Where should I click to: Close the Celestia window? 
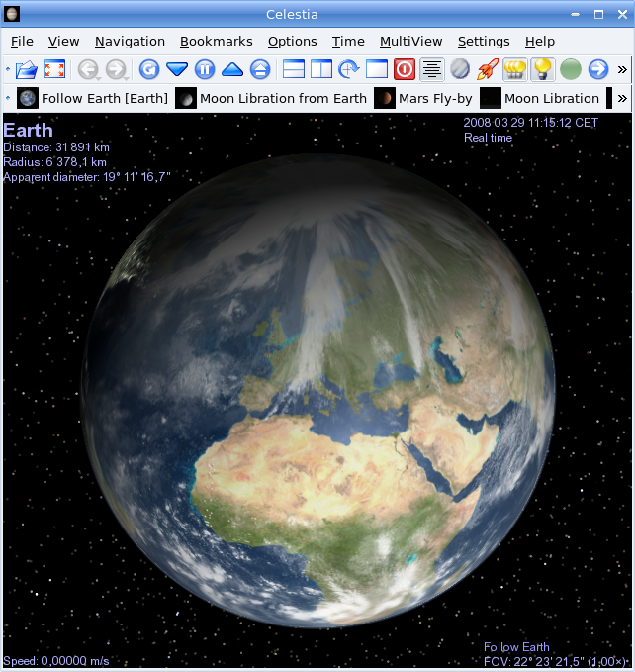622,14
